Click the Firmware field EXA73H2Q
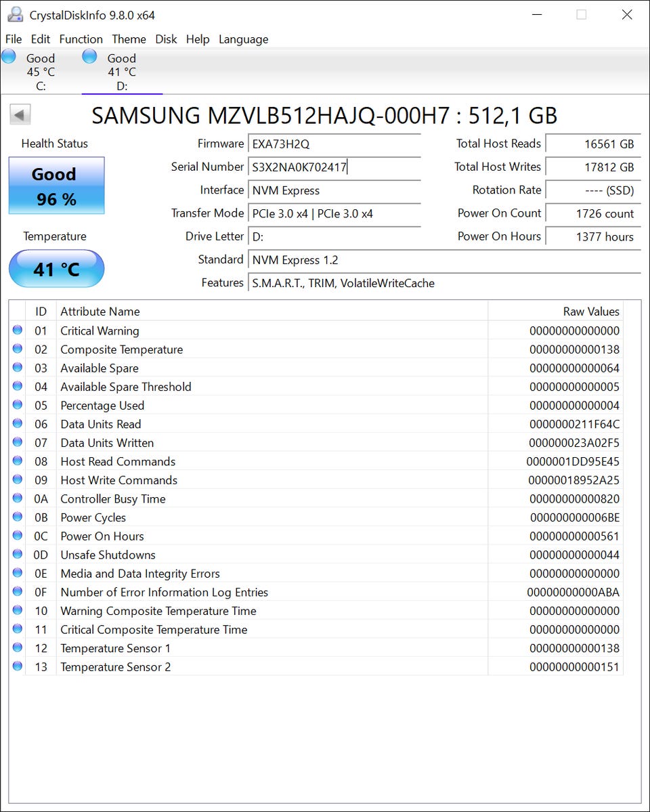650x812 pixels. (334, 144)
